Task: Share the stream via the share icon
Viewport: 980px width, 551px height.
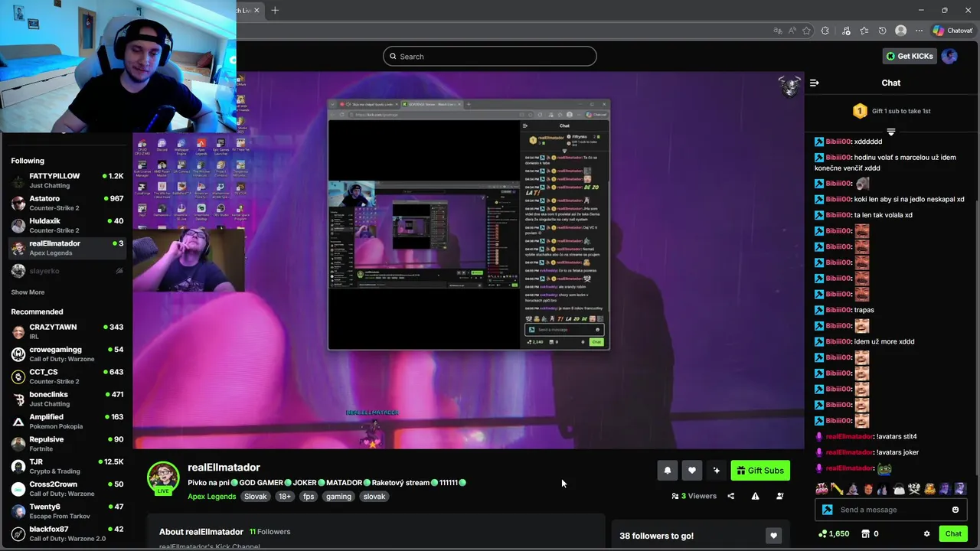Action: click(730, 496)
